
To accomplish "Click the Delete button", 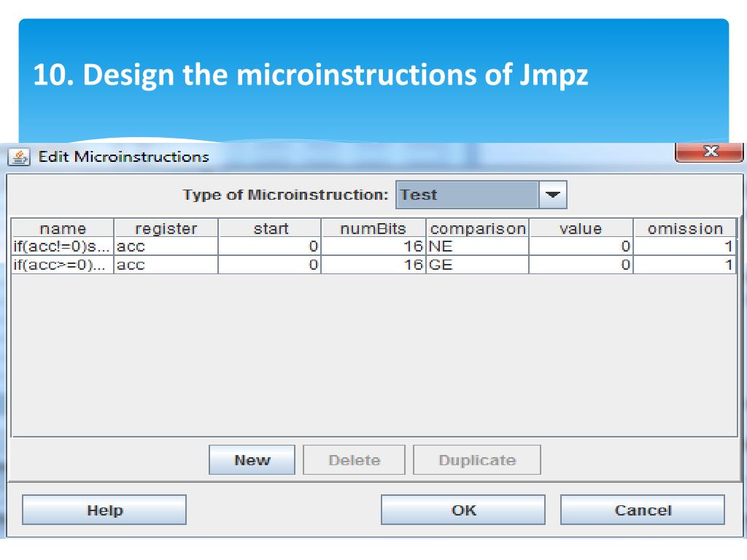I will click(x=354, y=460).
